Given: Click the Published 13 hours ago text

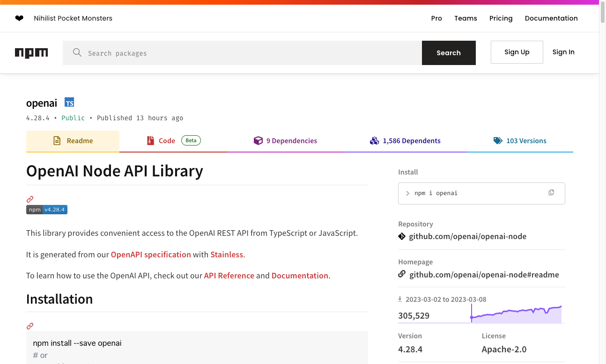Looking at the screenshot, I should click(140, 118).
